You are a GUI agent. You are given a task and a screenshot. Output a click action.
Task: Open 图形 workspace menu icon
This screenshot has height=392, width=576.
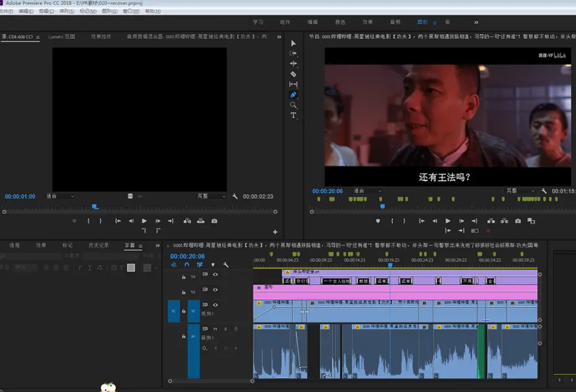[435, 22]
